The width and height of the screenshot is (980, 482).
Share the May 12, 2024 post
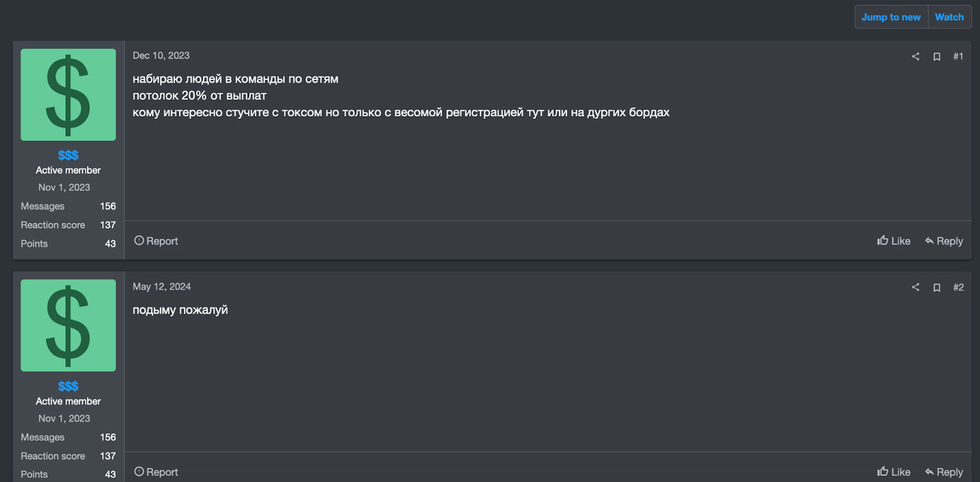point(915,287)
